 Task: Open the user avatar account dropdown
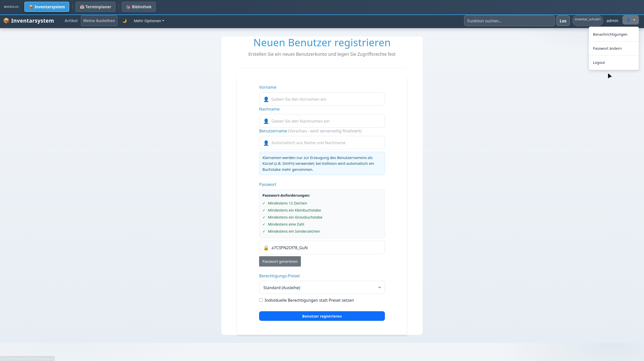(630, 20)
